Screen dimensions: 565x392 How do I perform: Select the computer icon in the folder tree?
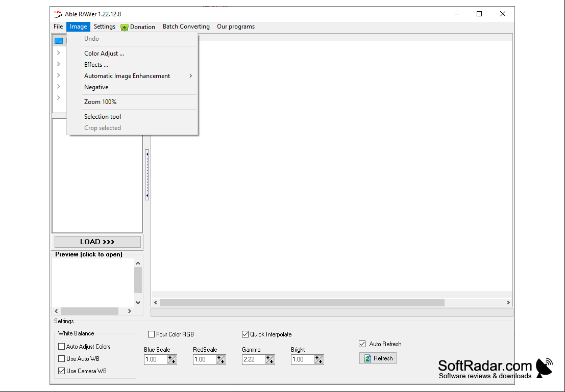[58, 41]
